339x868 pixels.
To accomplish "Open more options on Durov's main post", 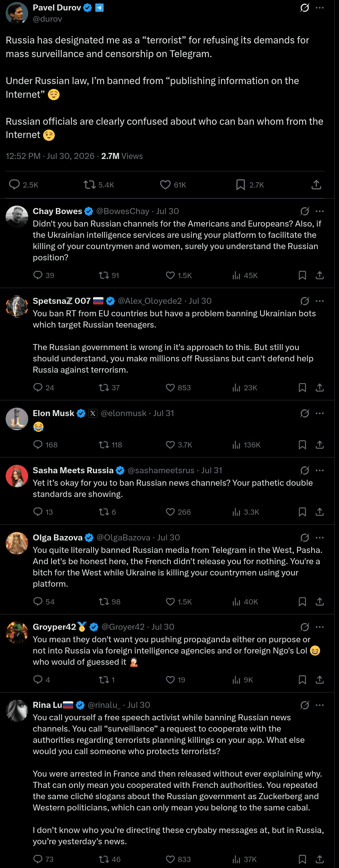I will click(x=320, y=8).
